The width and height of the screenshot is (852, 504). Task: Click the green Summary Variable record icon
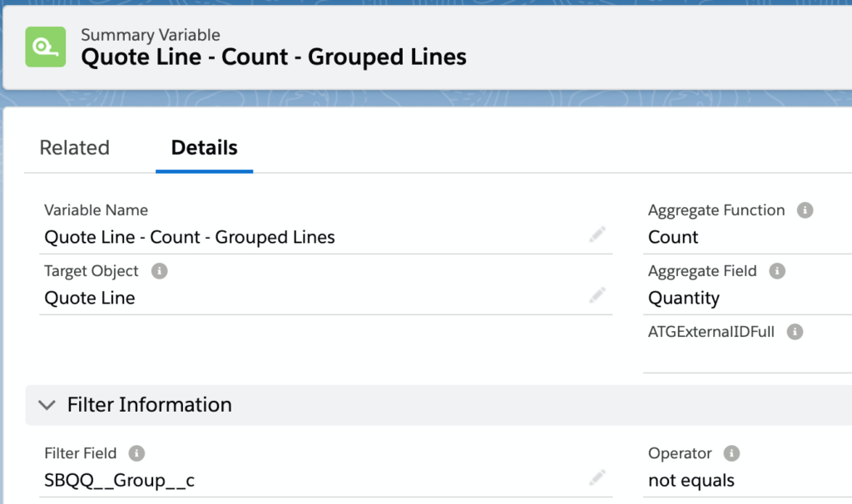tap(46, 47)
